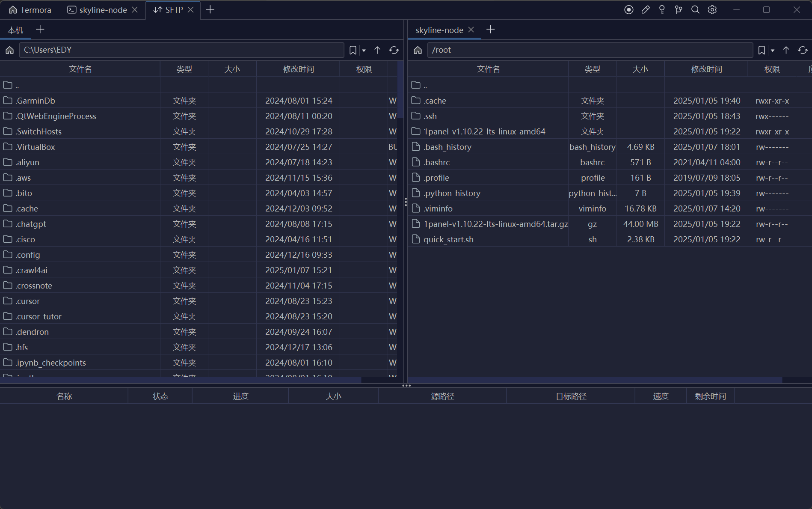Switch to the skyline-node terminal tab
Image resolution: width=812 pixels, height=509 pixels.
coord(98,10)
